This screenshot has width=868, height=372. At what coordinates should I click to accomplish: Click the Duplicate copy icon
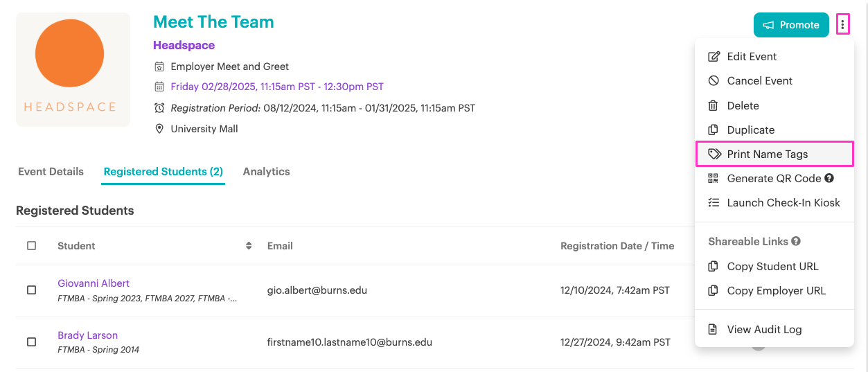714,130
